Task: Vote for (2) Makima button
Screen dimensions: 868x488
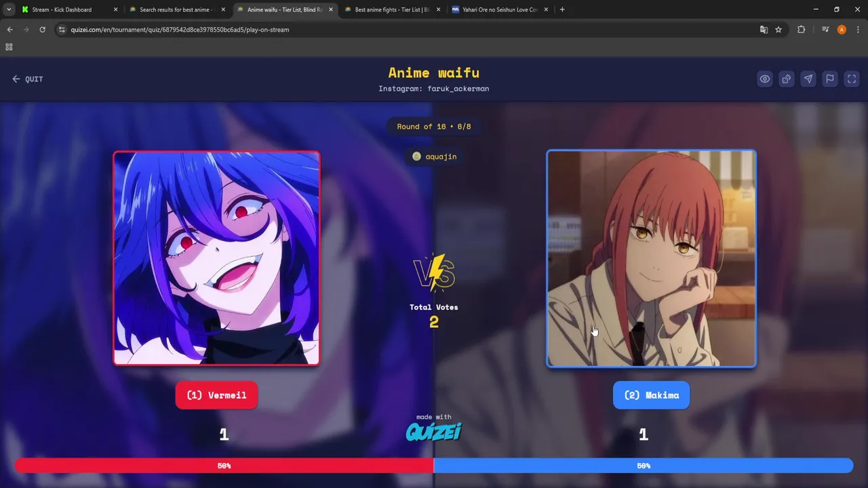Action: (x=651, y=395)
